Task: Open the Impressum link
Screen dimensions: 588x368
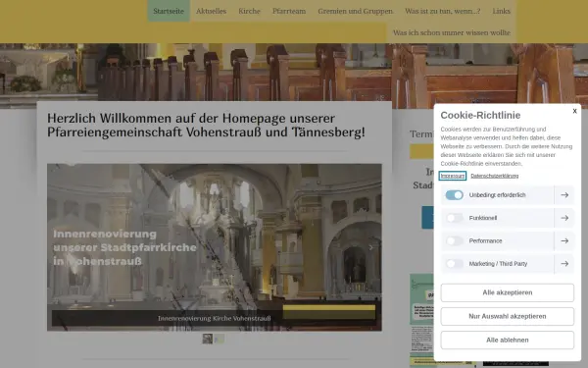Action: click(x=453, y=176)
